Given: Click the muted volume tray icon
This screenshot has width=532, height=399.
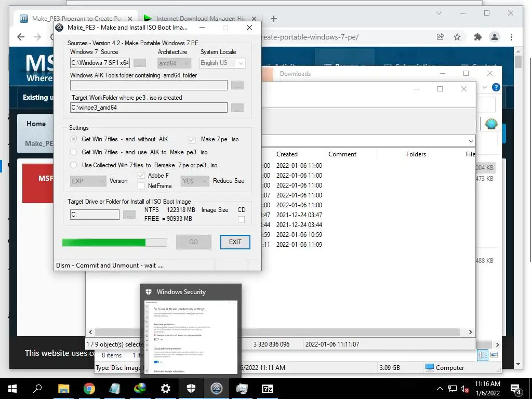Looking at the screenshot, I should click(x=464, y=389).
